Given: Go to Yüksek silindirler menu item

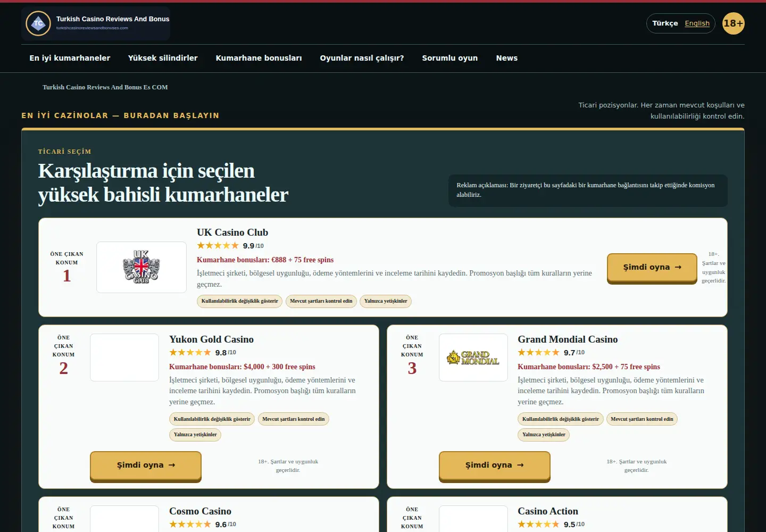Looking at the screenshot, I should pos(163,58).
